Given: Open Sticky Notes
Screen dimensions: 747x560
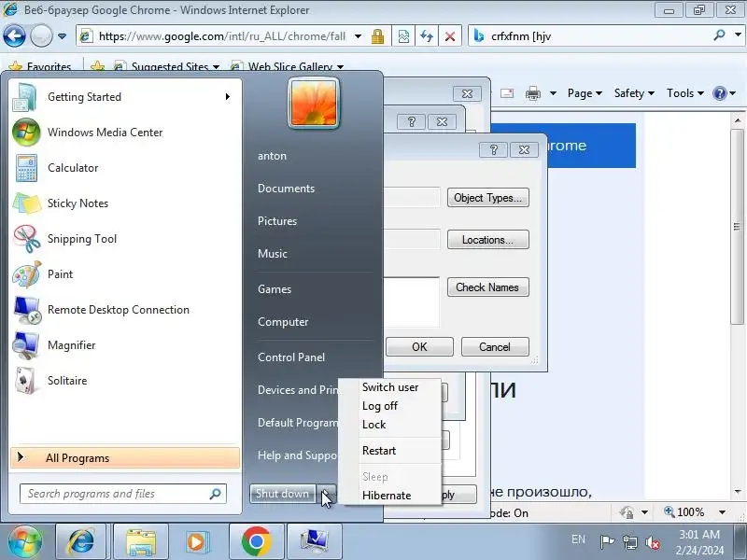Looking at the screenshot, I should (x=124, y=203).
